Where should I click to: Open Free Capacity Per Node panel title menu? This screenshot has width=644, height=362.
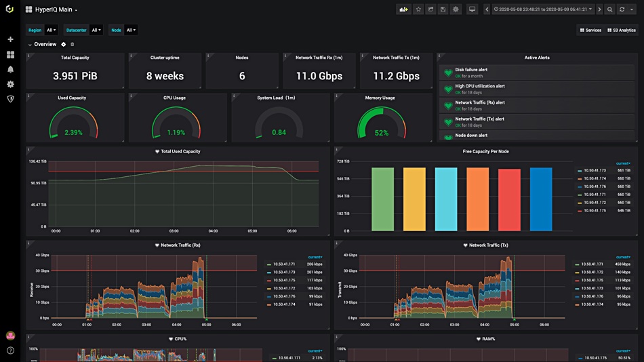[x=485, y=152]
